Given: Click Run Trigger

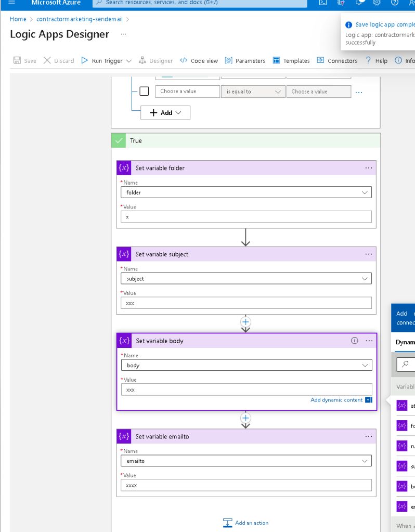Looking at the screenshot, I should click(x=102, y=60).
